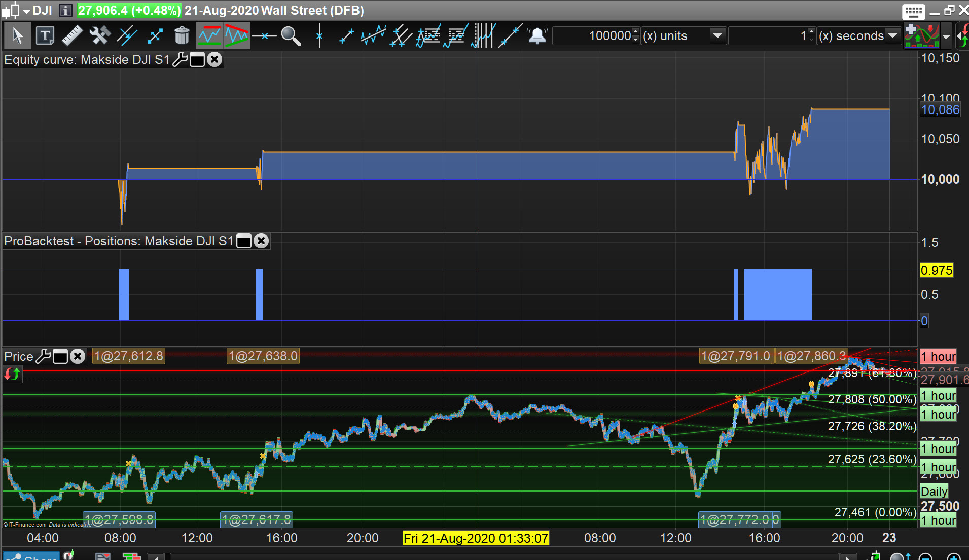This screenshot has height=560, width=969.
Task: Choose the segment with square endpoints tool
Action: click(x=155, y=36)
